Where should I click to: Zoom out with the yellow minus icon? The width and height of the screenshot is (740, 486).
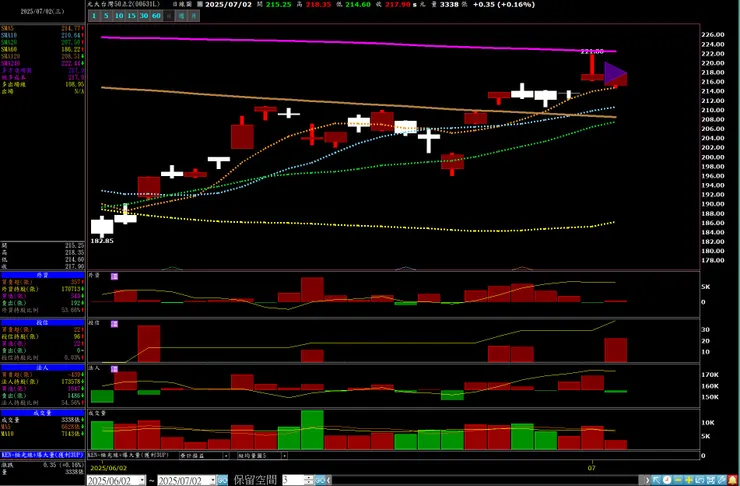pyautogui.click(x=678, y=480)
